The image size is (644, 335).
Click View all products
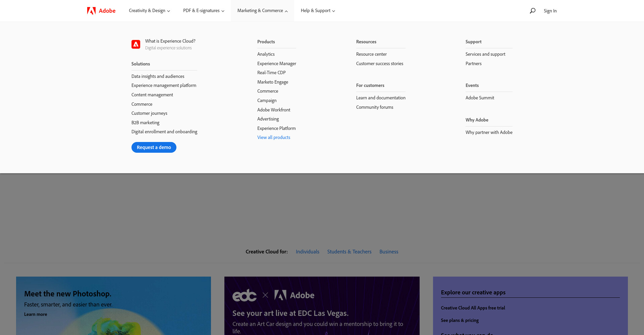[x=274, y=137]
